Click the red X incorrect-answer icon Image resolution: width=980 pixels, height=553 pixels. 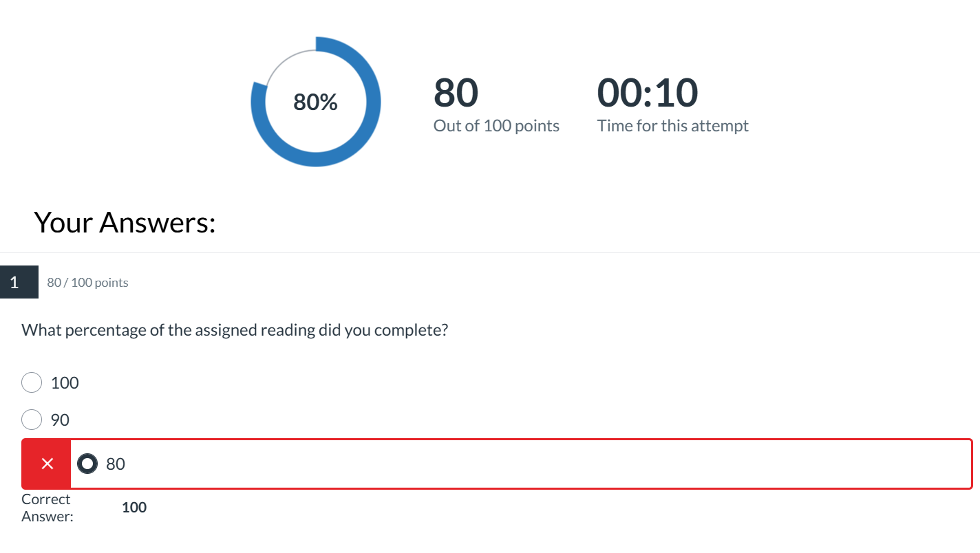(x=47, y=464)
